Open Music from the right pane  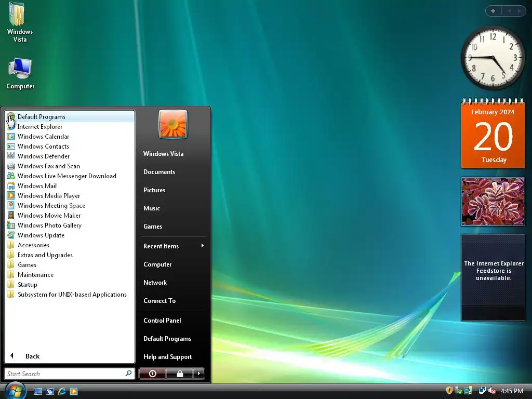pyautogui.click(x=151, y=208)
